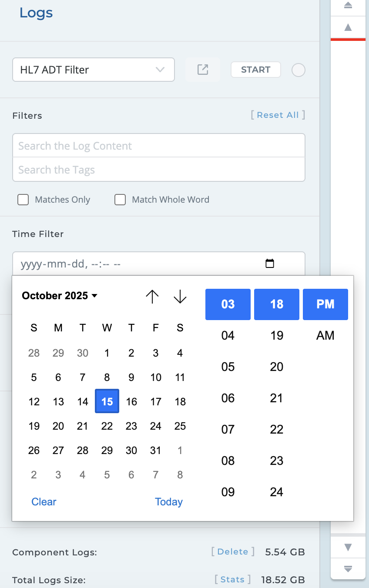369x588 pixels.
Task: Click the Today link in the calendar
Action: (169, 502)
